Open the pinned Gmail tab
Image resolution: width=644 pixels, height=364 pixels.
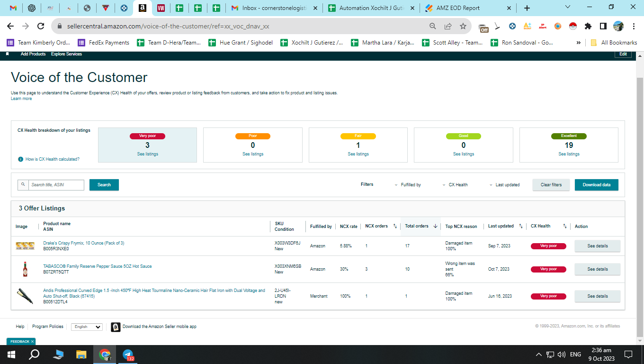click(13, 8)
